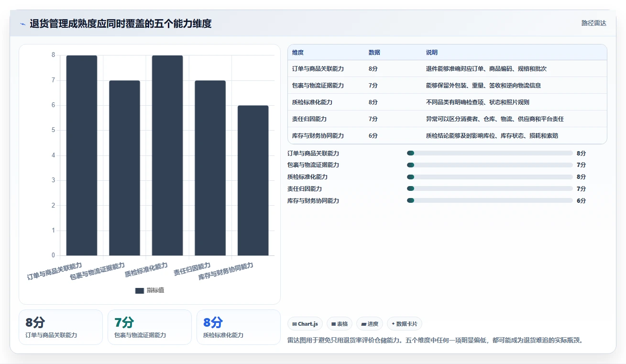Click the 包裹与物流证据能力 x-axis label
The height and width of the screenshot is (364, 626).
[x=97, y=271]
